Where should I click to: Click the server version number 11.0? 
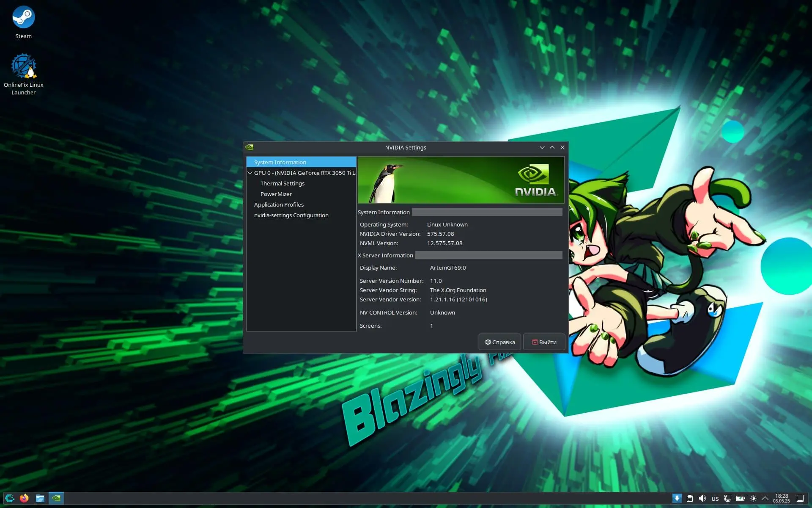point(436,281)
